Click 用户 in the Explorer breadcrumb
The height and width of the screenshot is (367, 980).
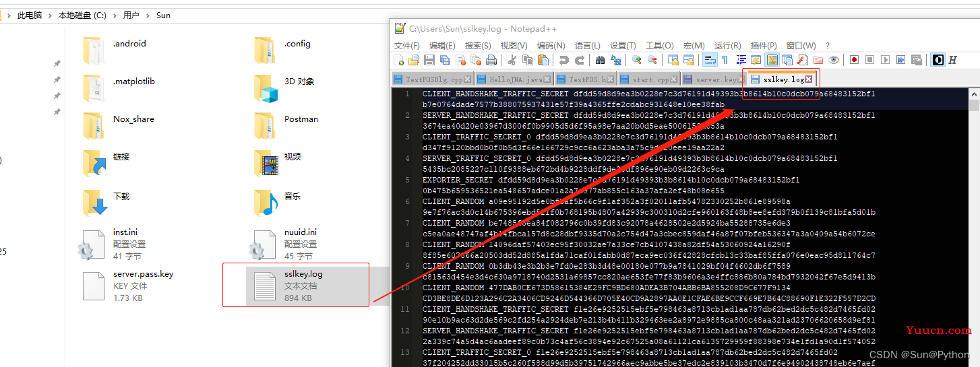tap(131, 15)
